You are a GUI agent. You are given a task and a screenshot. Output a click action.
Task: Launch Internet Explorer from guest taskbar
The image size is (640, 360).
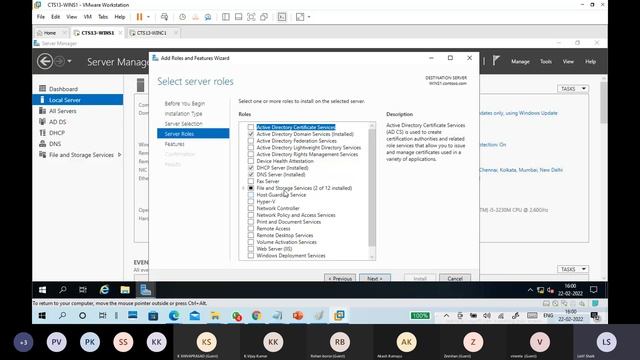click(x=104, y=290)
